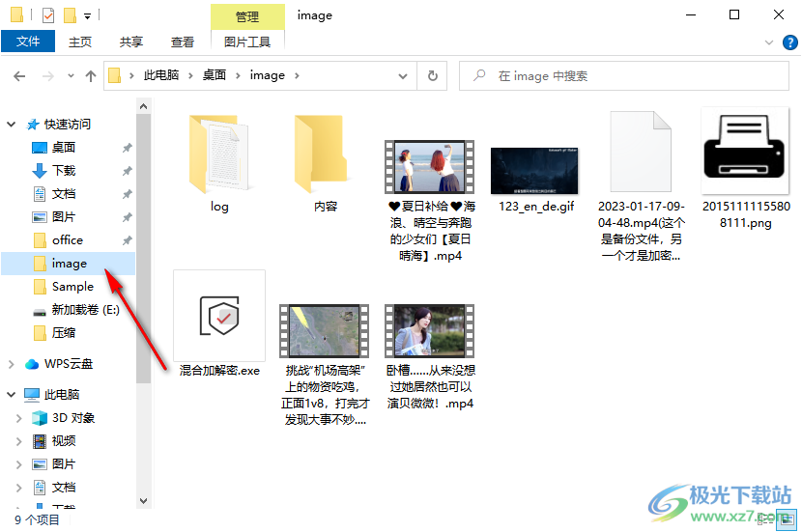802x532 pixels.
Task: Open the 图片工具 tab
Action: click(247, 42)
